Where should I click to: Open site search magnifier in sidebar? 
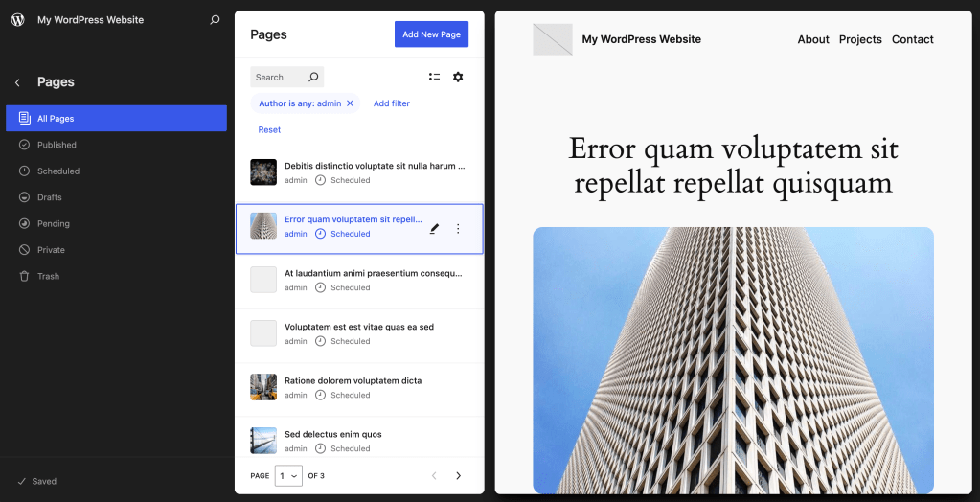[215, 20]
